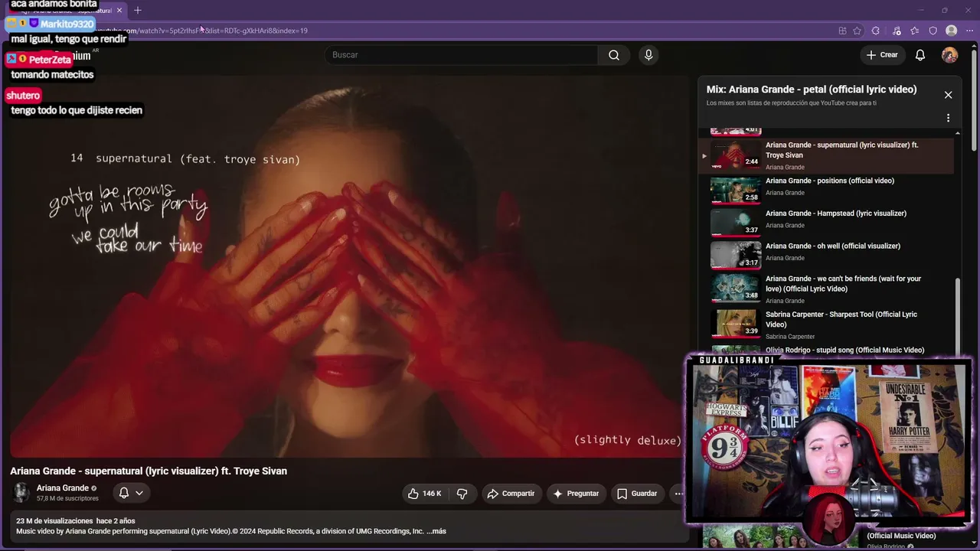Activate voice search microphone
980x551 pixels.
[x=648, y=55]
